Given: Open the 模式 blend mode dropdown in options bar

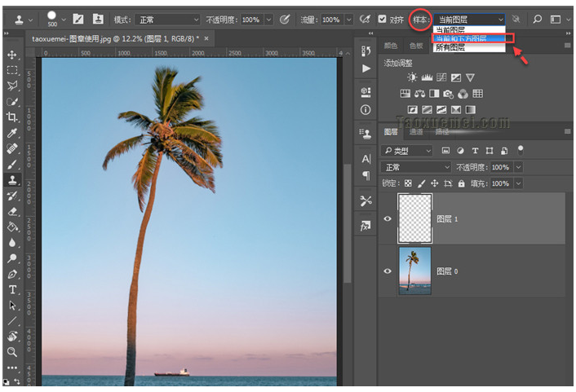Looking at the screenshot, I should click(x=167, y=19).
